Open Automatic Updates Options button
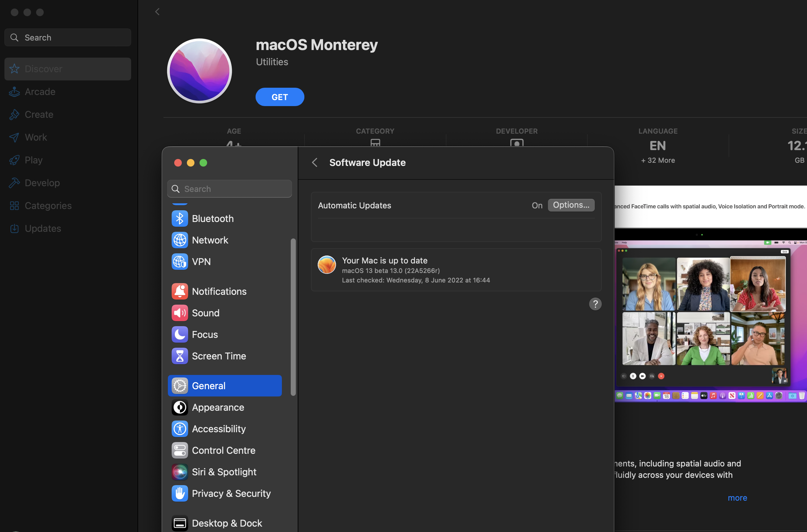The height and width of the screenshot is (532, 807). click(x=571, y=205)
